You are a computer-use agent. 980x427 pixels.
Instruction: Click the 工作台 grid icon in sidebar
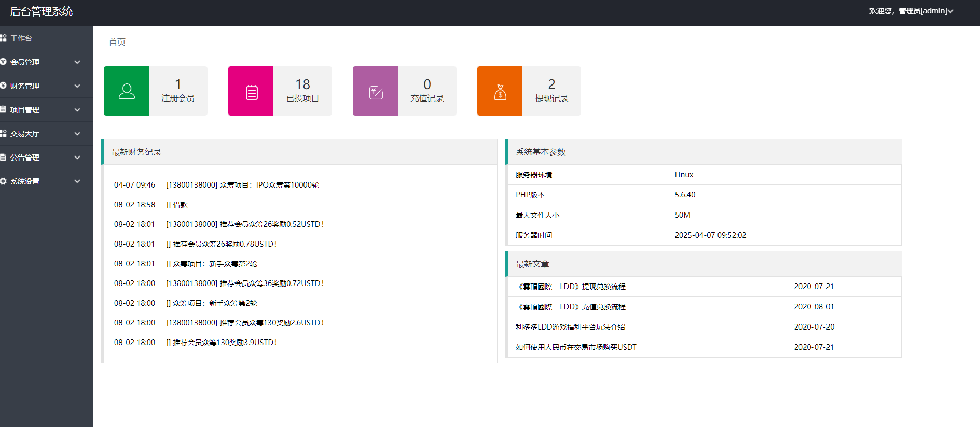coord(3,38)
